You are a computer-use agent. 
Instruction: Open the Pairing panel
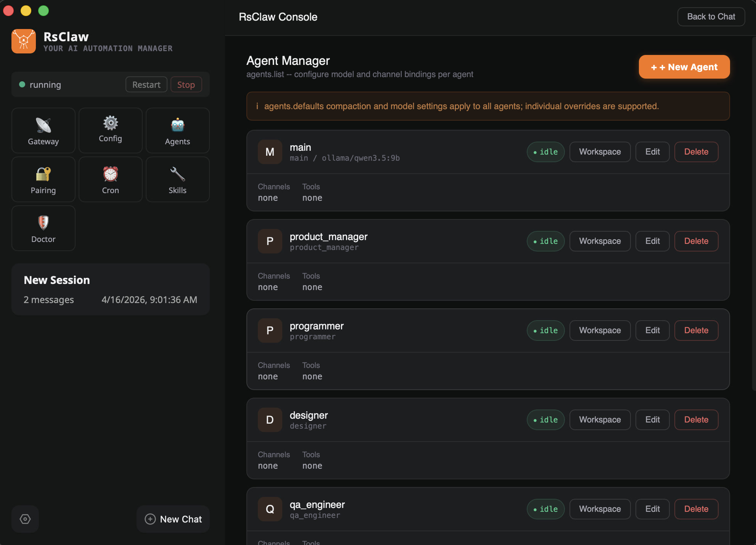coord(43,179)
